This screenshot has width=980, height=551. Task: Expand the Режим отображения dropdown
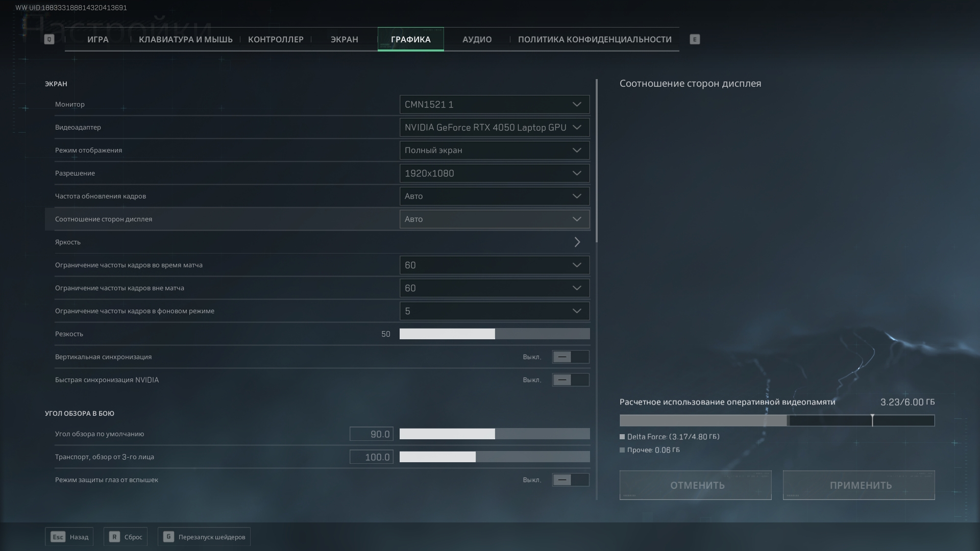click(x=494, y=151)
